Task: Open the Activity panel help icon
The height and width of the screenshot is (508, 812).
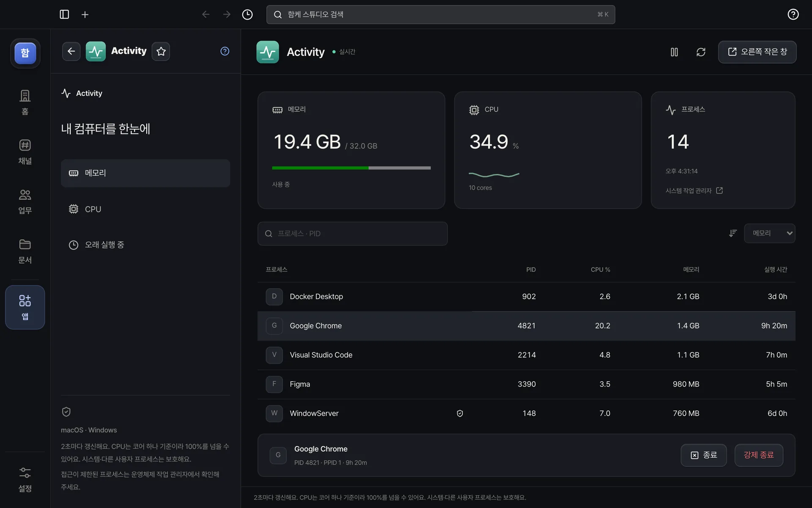Action: 225,51
